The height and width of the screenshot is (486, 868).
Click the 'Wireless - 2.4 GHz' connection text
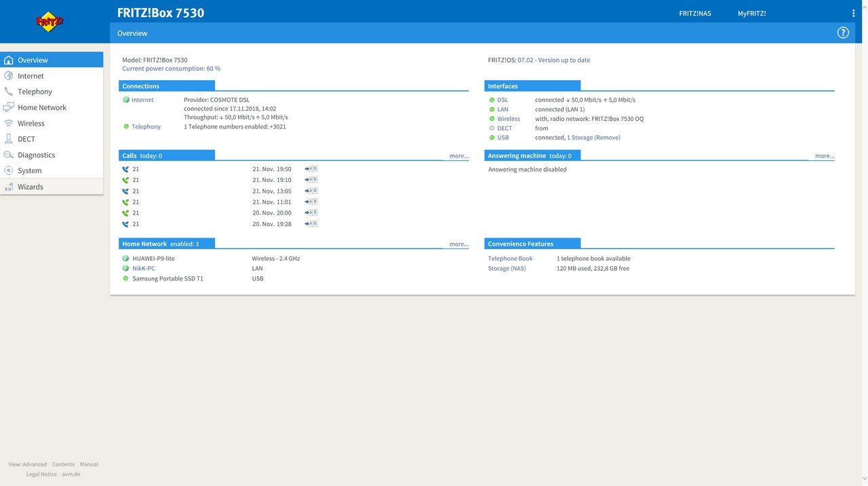(x=276, y=259)
